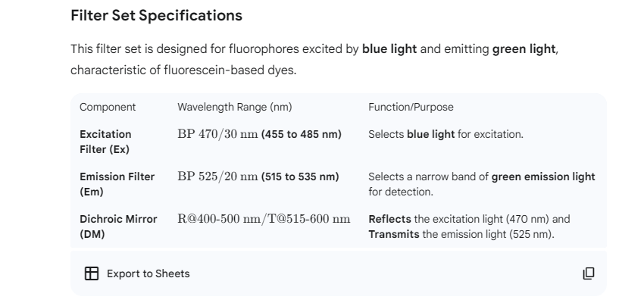Click the bold green emission light text

[x=543, y=177]
